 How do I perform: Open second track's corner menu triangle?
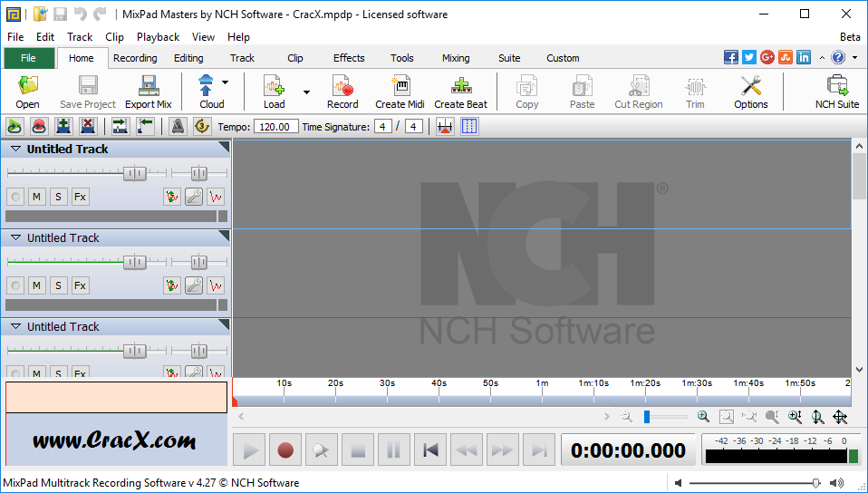coord(225,235)
